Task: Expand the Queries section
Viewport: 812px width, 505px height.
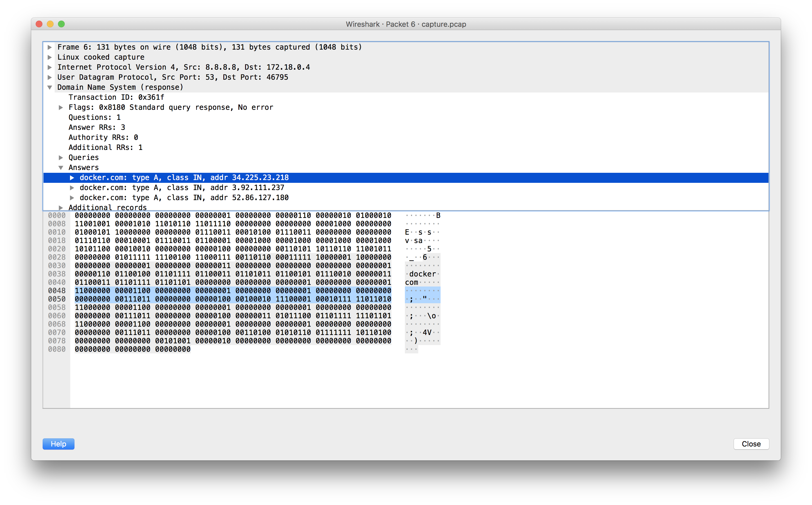Action: [61, 157]
